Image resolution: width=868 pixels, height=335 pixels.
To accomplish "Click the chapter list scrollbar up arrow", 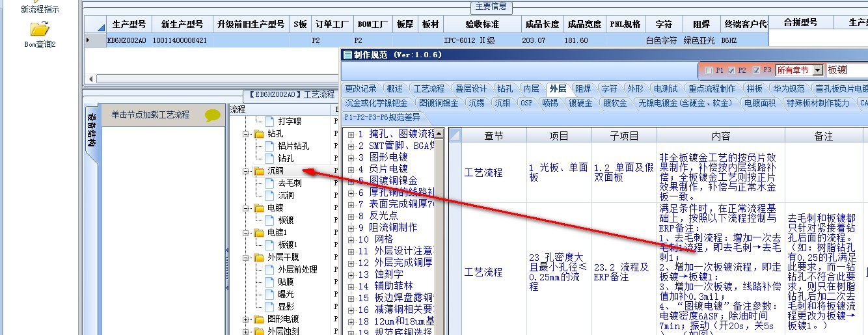I will tap(439, 133).
